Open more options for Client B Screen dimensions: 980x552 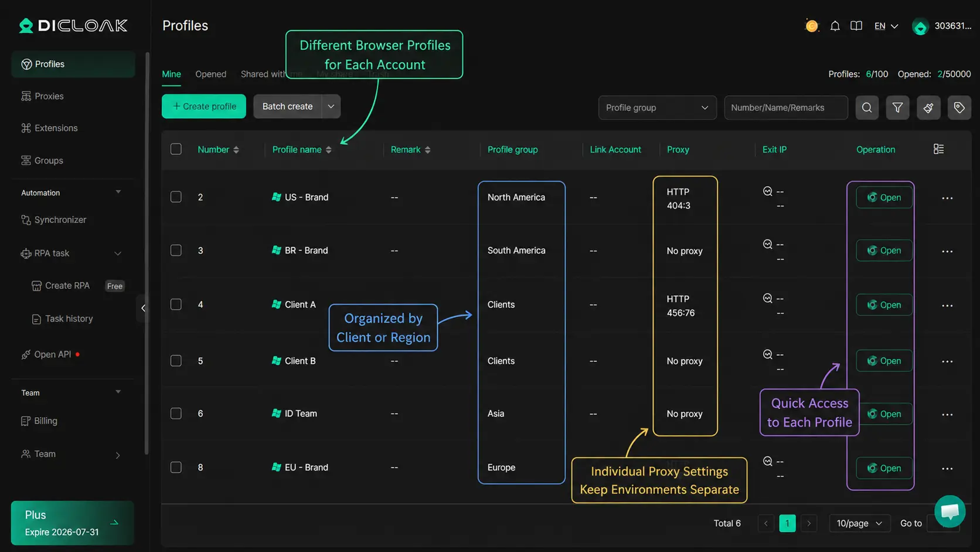[x=947, y=361]
